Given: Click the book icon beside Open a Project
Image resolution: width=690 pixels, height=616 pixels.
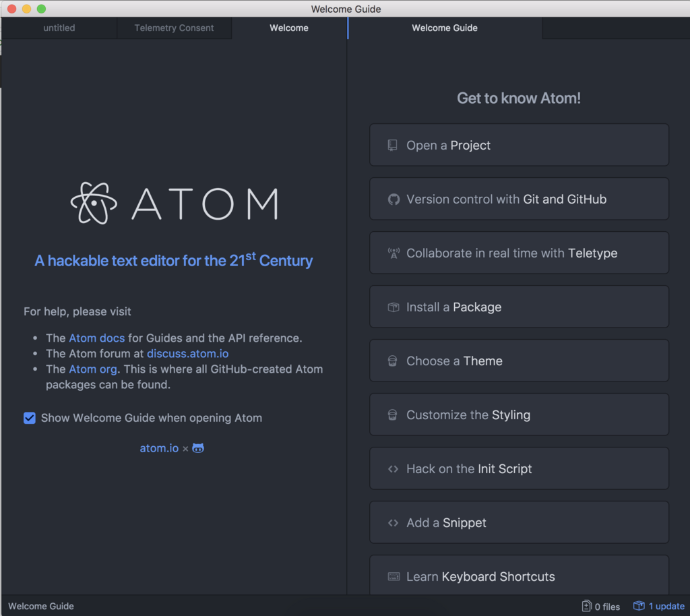Looking at the screenshot, I should click(393, 145).
